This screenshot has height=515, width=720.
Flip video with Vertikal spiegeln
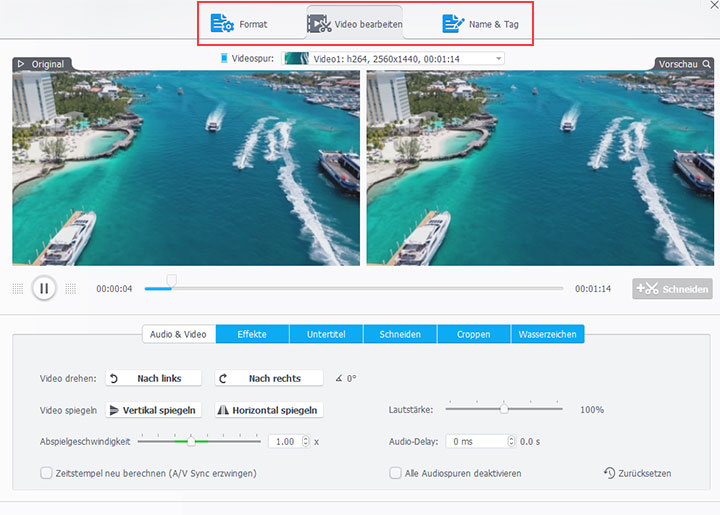154,410
